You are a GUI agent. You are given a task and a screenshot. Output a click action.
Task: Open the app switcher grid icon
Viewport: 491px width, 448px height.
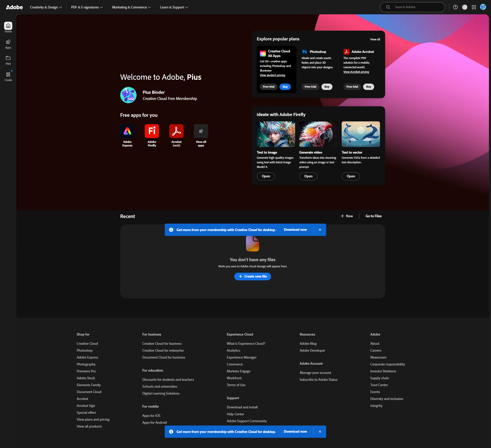(x=474, y=7)
